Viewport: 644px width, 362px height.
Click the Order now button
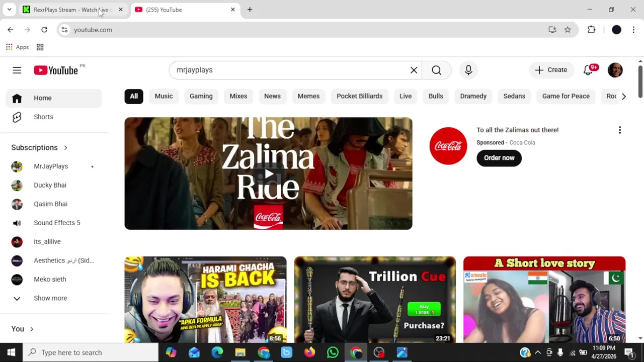pos(499,158)
